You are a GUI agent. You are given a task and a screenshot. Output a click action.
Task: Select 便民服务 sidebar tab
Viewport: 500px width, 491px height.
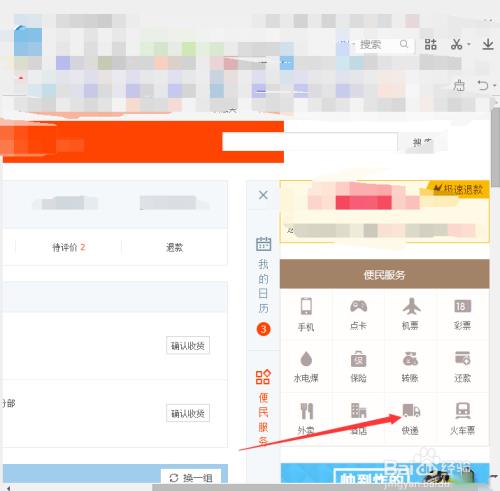pos(263,407)
